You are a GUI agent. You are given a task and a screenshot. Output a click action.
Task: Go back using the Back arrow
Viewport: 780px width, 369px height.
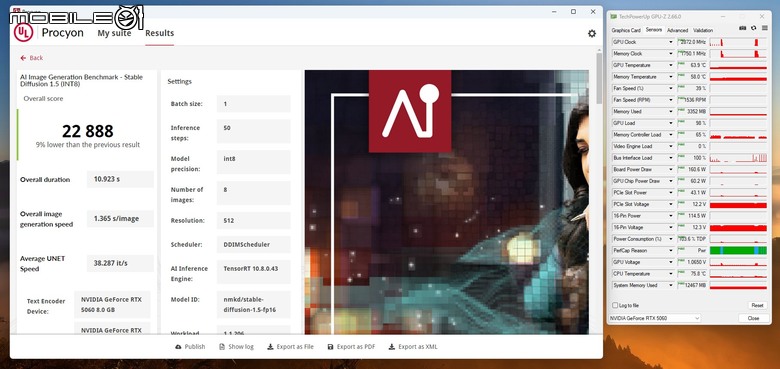pos(23,58)
